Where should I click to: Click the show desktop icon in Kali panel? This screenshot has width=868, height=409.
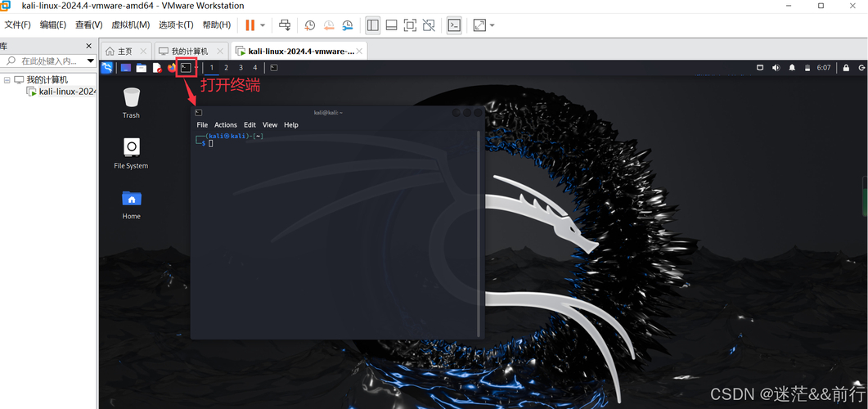[x=126, y=68]
